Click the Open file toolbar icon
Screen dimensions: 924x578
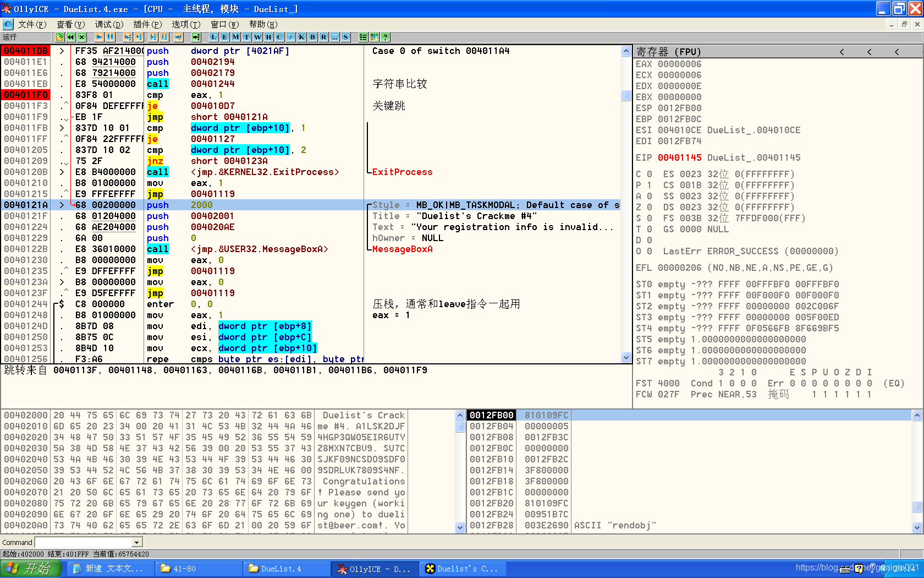click(60, 37)
